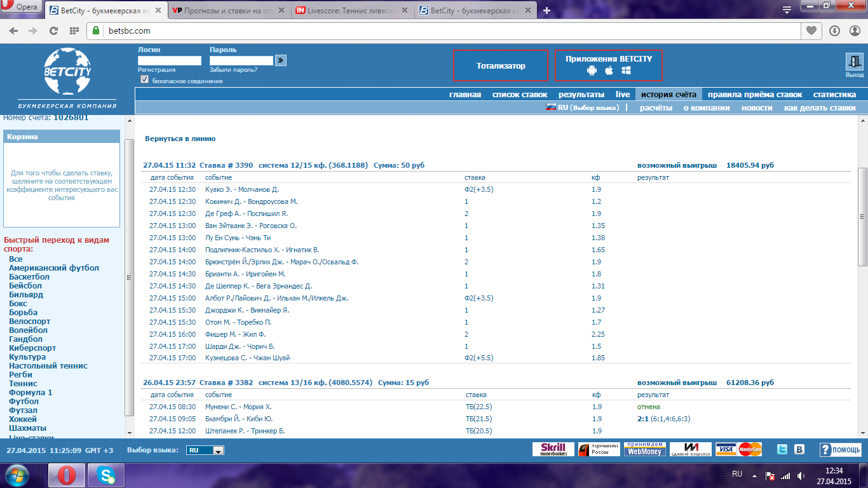The height and width of the screenshot is (488, 868).
Task: Open the Windows Start menu
Action: pyautogui.click(x=16, y=475)
